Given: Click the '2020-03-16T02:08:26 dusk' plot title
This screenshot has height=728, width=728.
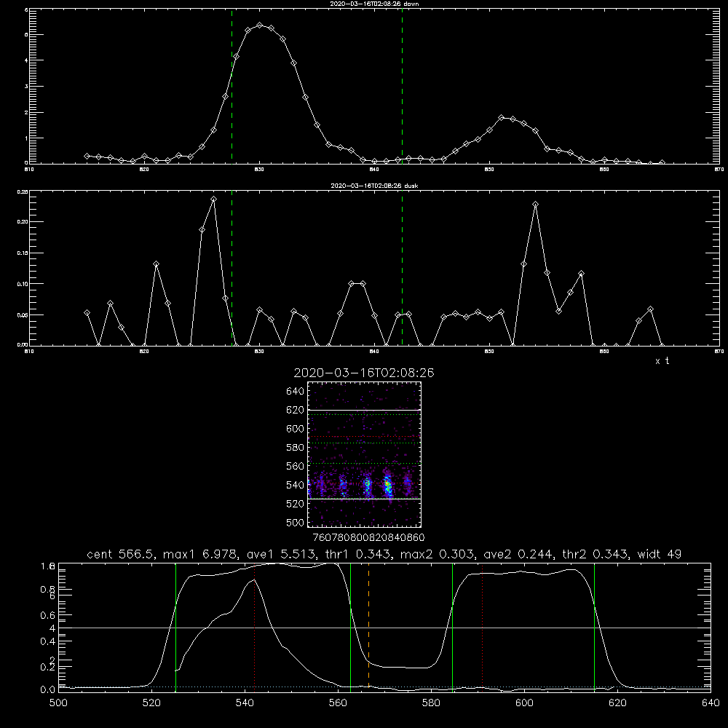Looking at the screenshot, I should pos(374,186).
